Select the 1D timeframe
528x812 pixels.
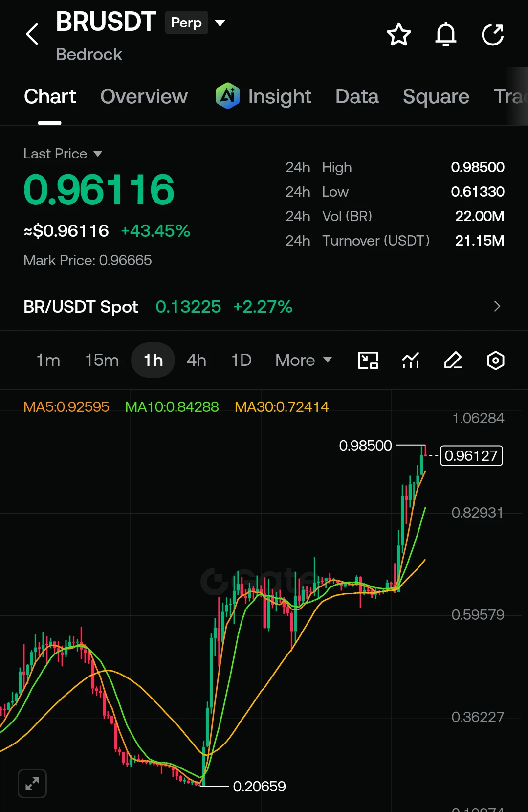[242, 361]
